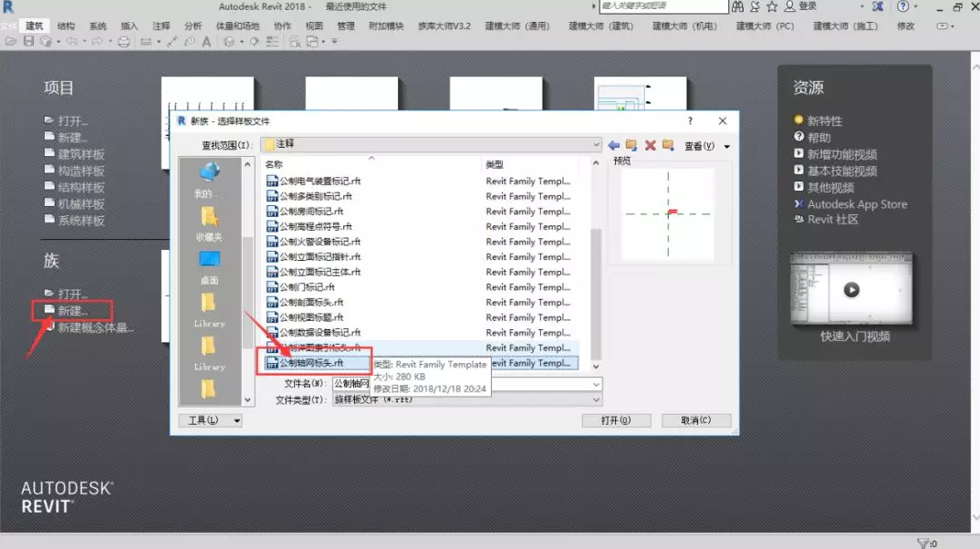Click the blue back arrow in dialog
Viewport: 980px width, 549px height.
click(x=614, y=145)
